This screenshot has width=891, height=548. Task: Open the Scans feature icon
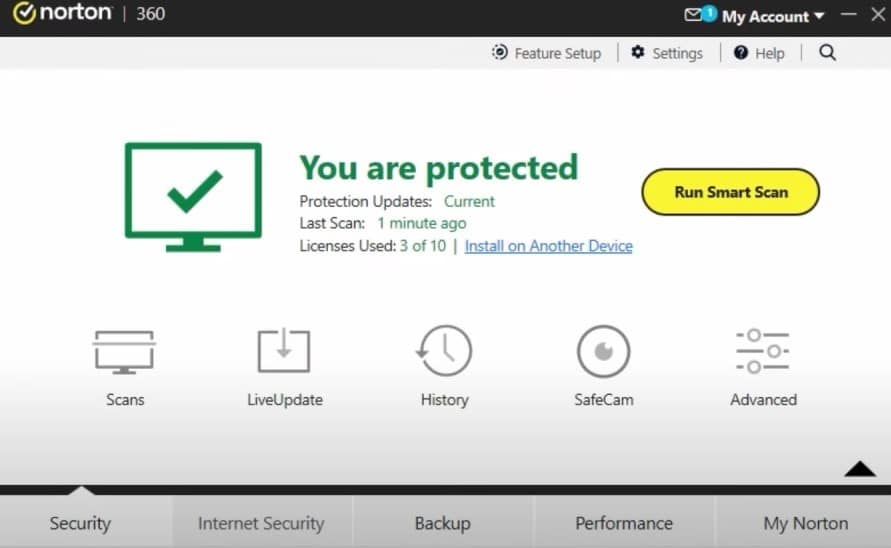[x=124, y=352]
